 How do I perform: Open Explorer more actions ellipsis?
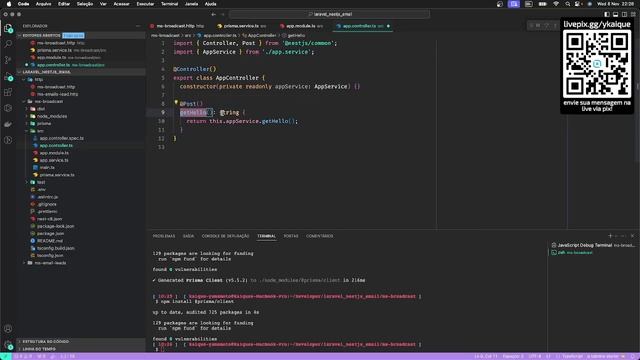[x=138, y=26]
